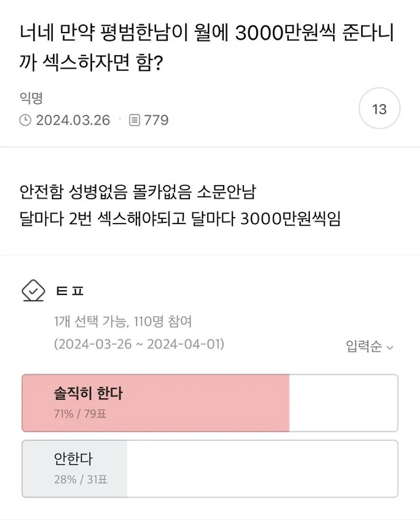Click the poll checkmark icon beside 투표

(x=33, y=291)
